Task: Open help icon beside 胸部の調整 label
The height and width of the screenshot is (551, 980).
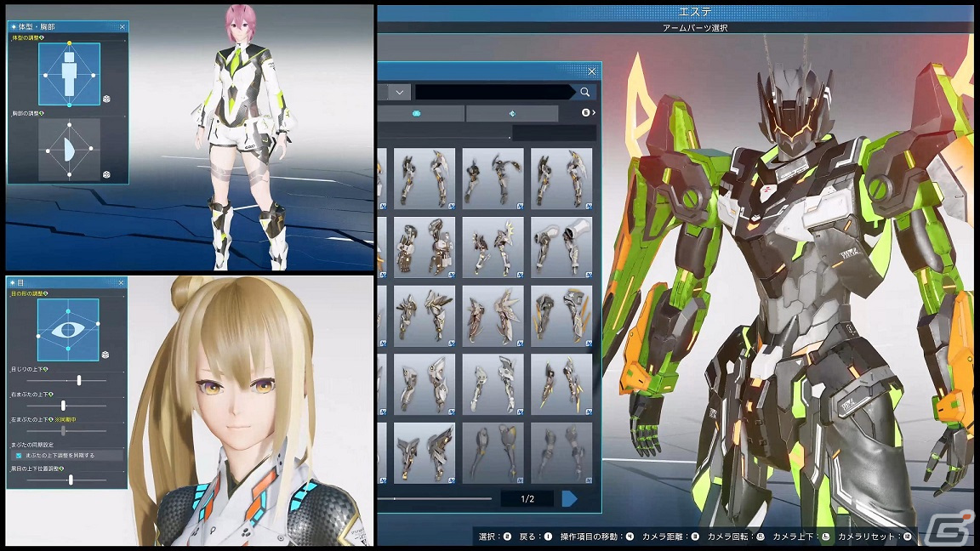Action: pos(42,113)
